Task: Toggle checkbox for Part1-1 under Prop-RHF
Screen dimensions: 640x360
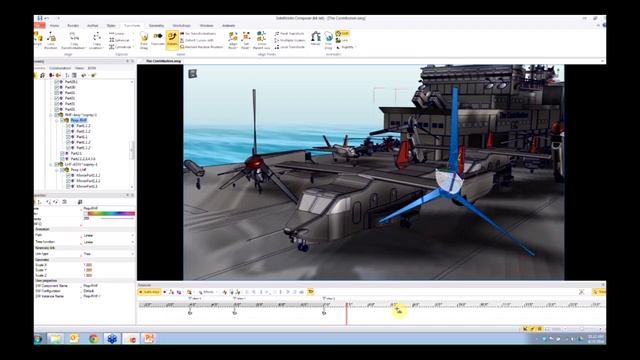Action: (x=68, y=137)
